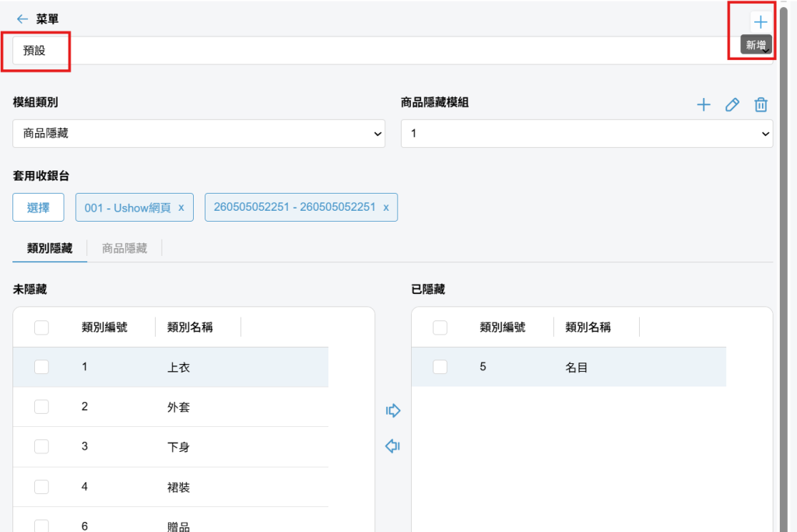Select the 下身 row text

[x=178, y=447]
